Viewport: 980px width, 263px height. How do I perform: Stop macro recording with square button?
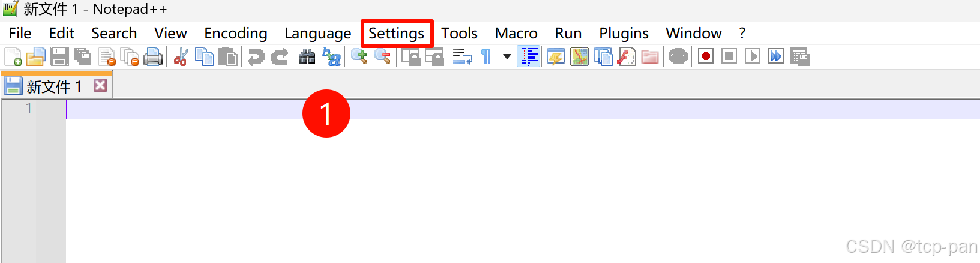729,57
